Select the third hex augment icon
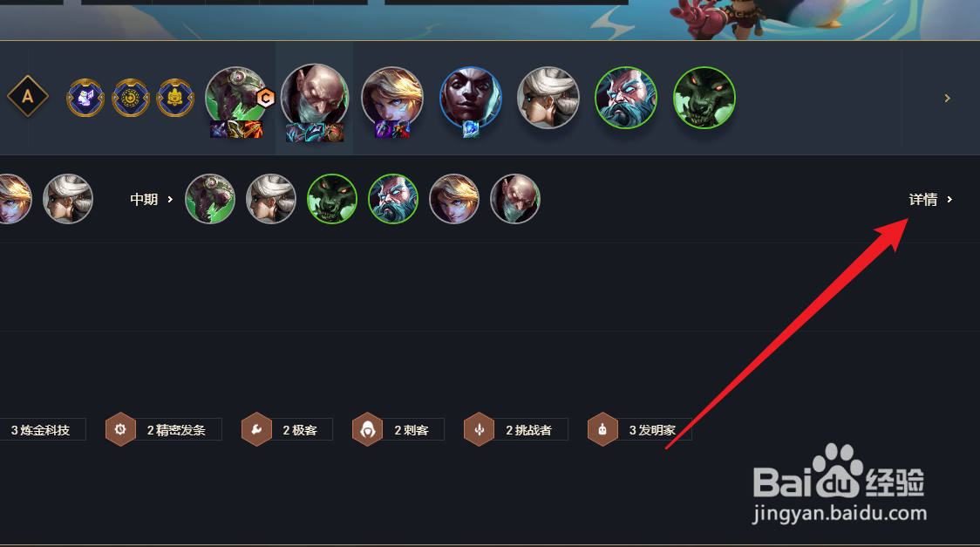Image resolution: width=980 pixels, height=547 pixels. point(175,98)
